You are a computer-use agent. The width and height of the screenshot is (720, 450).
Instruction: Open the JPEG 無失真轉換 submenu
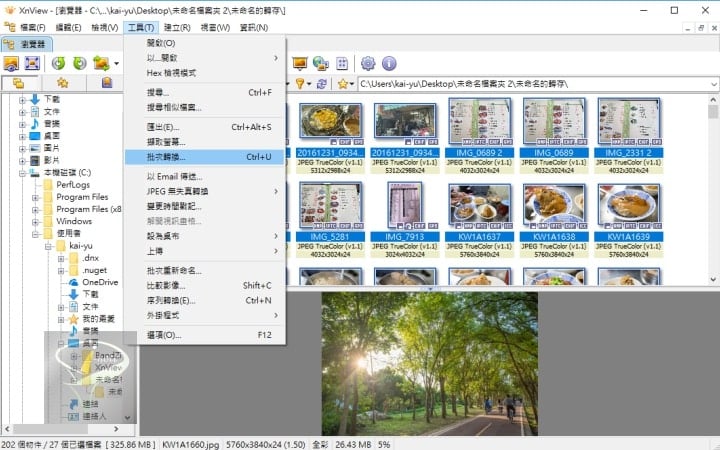(205, 191)
